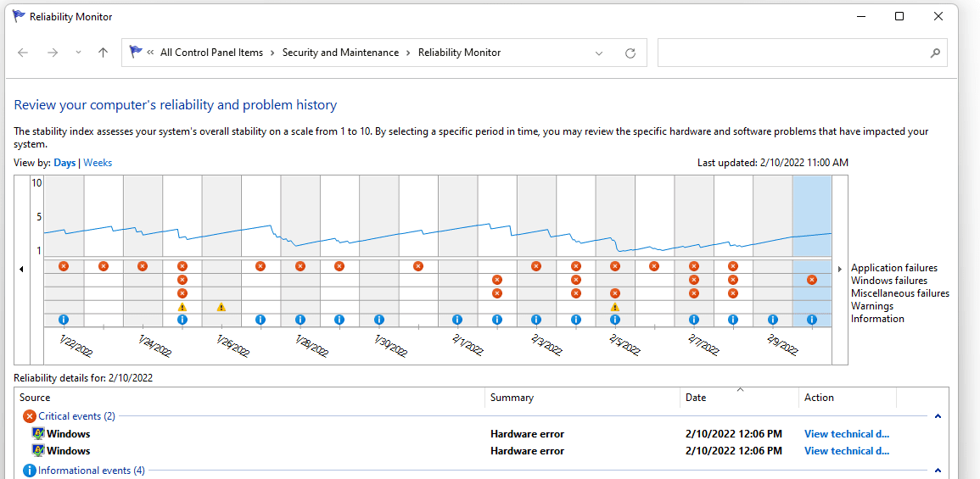The width and height of the screenshot is (980, 479).
Task: Switch chart view to Weeks
Action: click(x=98, y=163)
